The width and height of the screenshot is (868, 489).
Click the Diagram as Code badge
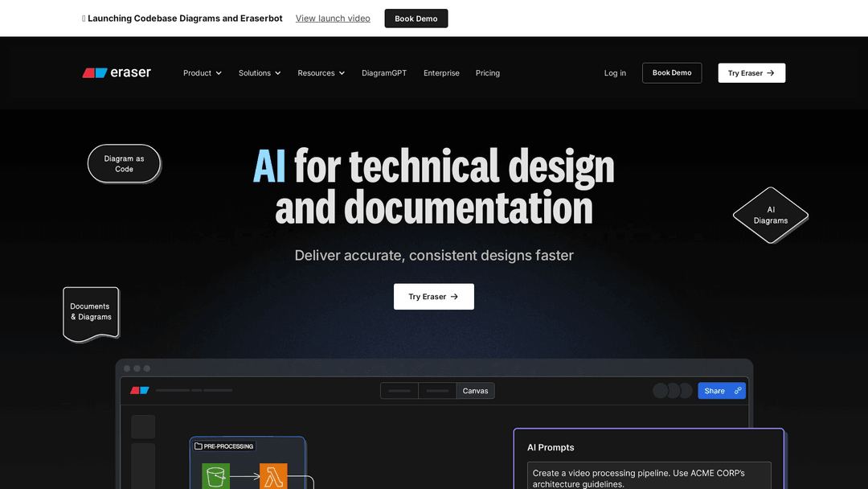pyautogui.click(x=124, y=163)
